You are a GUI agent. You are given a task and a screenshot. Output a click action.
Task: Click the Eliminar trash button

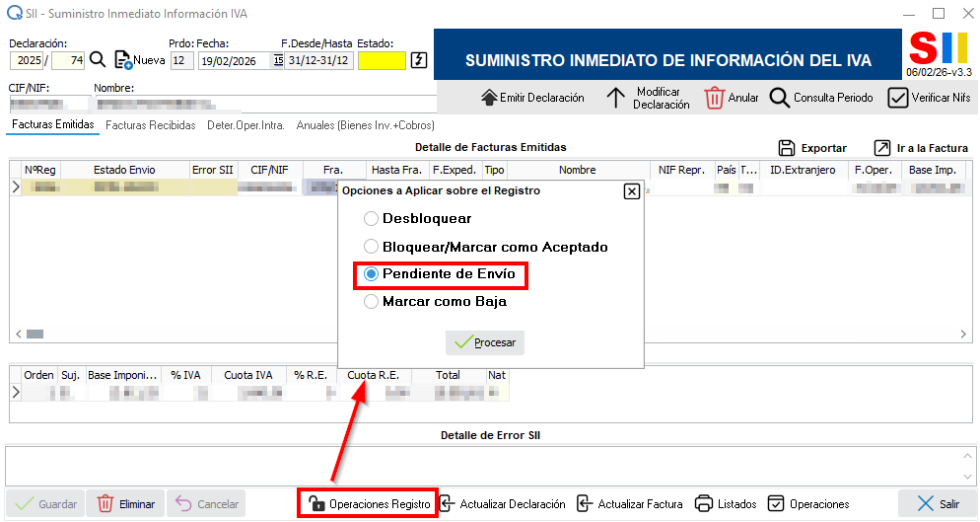pyautogui.click(x=125, y=504)
